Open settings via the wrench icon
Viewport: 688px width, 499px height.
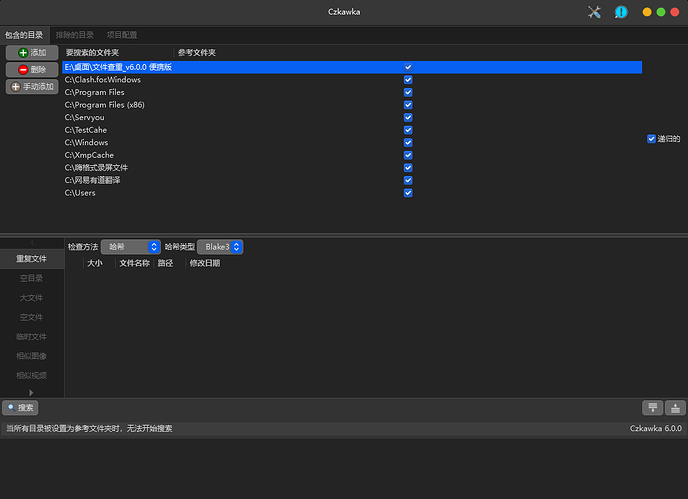pyautogui.click(x=594, y=12)
